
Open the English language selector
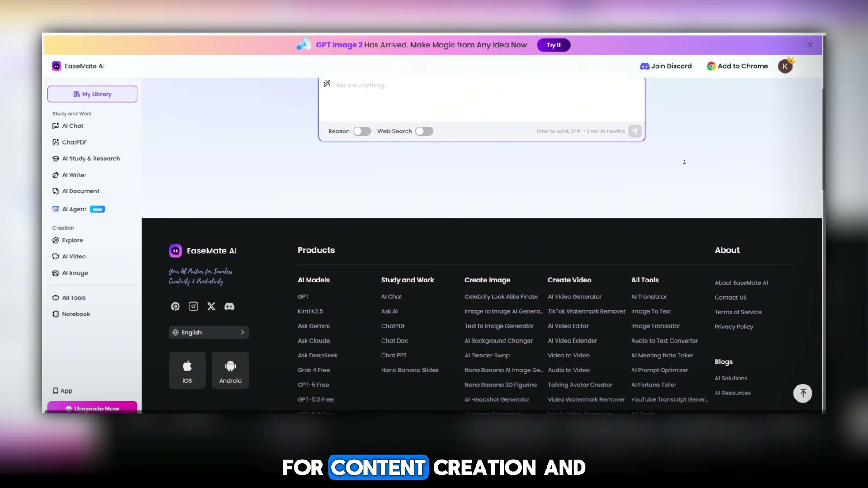tap(209, 333)
